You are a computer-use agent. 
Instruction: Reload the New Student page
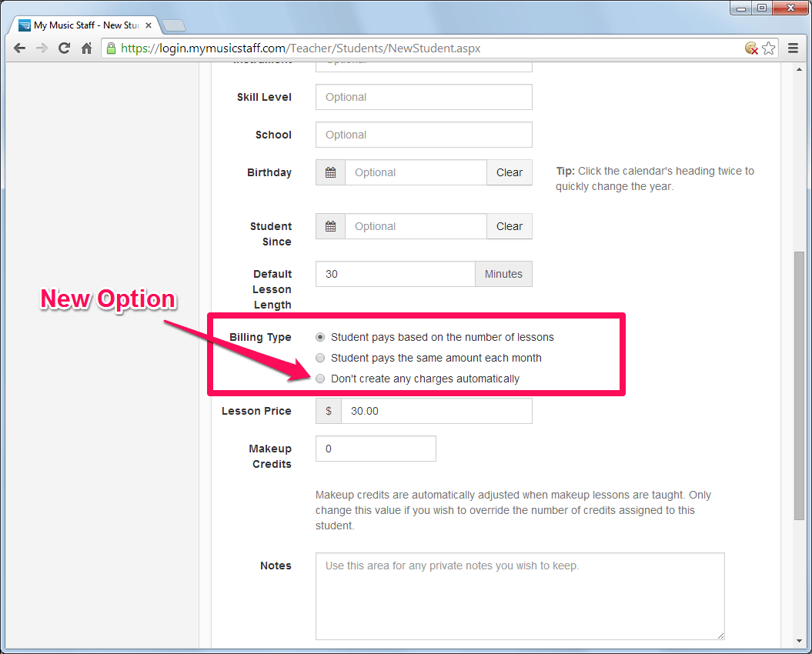[64, 48]
